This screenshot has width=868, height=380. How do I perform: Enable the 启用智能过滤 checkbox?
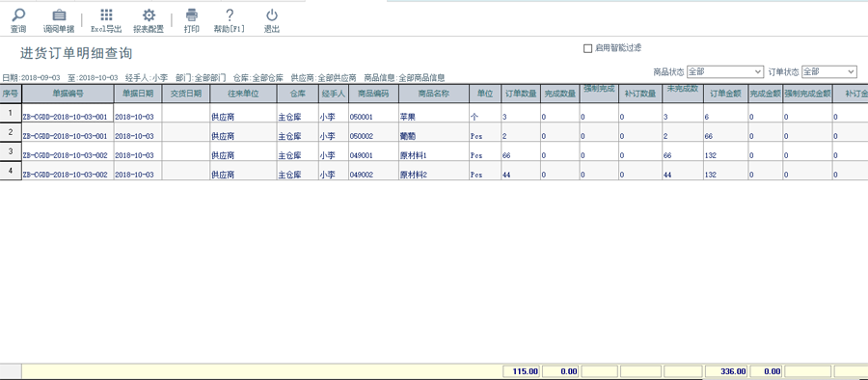[588, 49]
